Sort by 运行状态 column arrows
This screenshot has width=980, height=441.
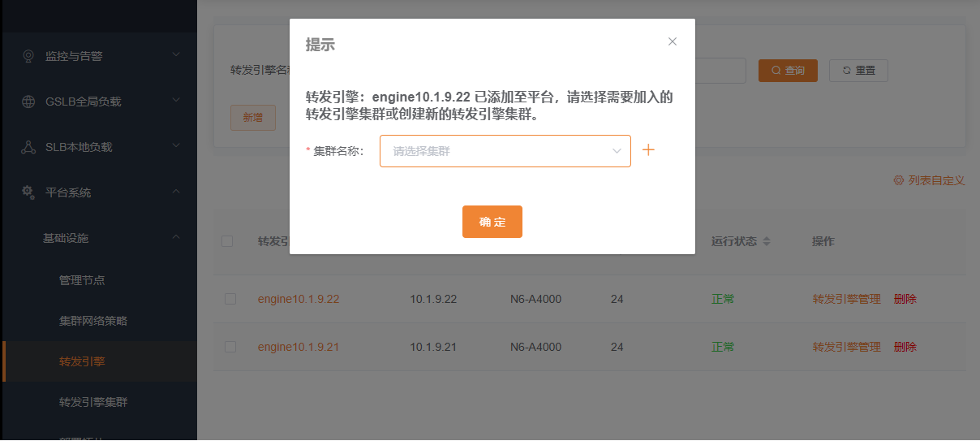pyautogui.click(x=767, y=242)
